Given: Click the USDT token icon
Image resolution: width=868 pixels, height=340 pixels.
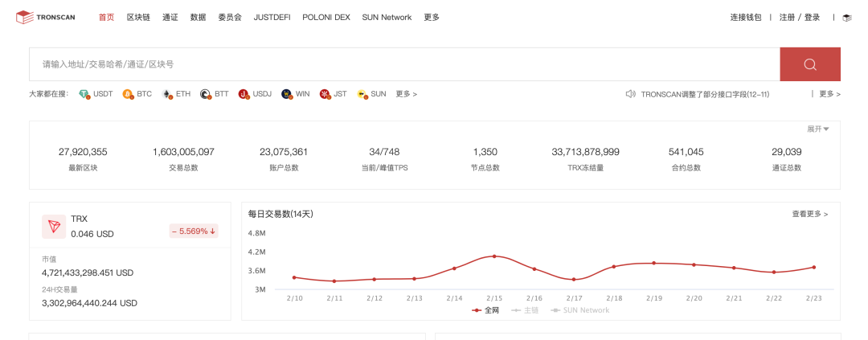Looking at the screenshot, I should coord(84,94).
